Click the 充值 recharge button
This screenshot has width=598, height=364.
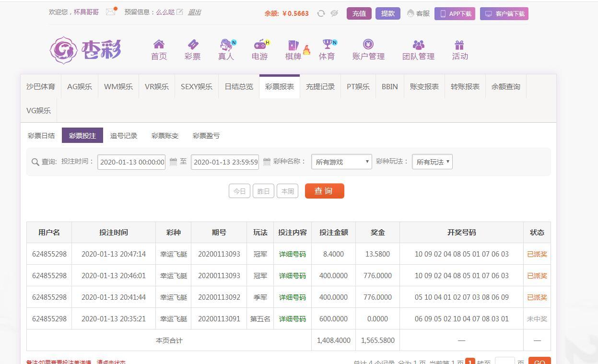click(x=359, y=13)
